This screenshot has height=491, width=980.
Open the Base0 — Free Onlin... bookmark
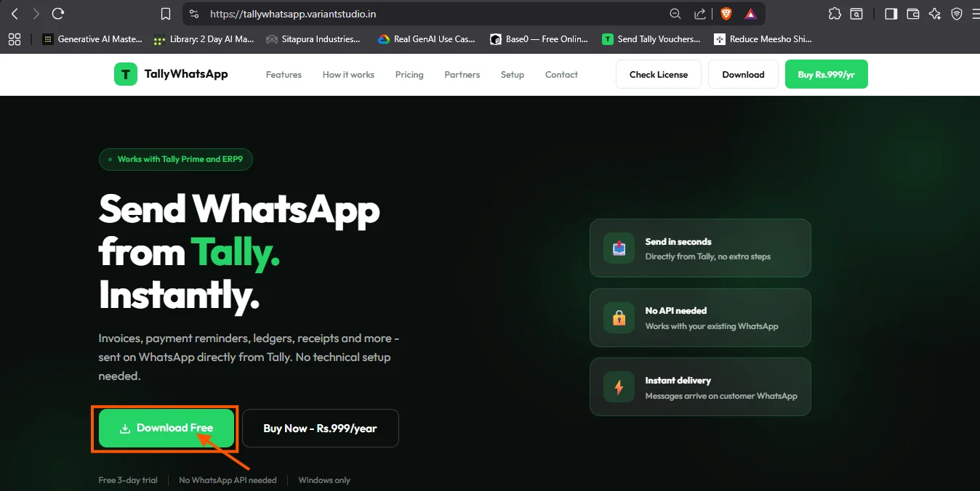pyautogui.click(x=539, y=39)
